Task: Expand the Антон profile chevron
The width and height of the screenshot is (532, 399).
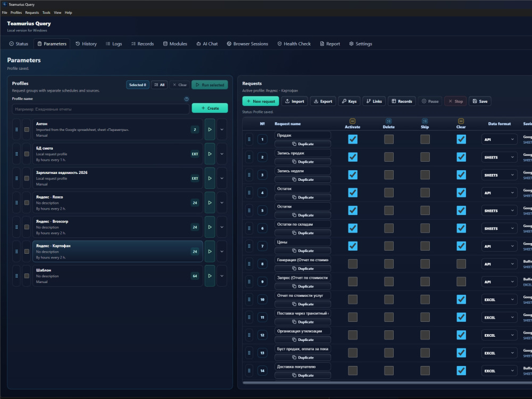Action: pos(222,130)
